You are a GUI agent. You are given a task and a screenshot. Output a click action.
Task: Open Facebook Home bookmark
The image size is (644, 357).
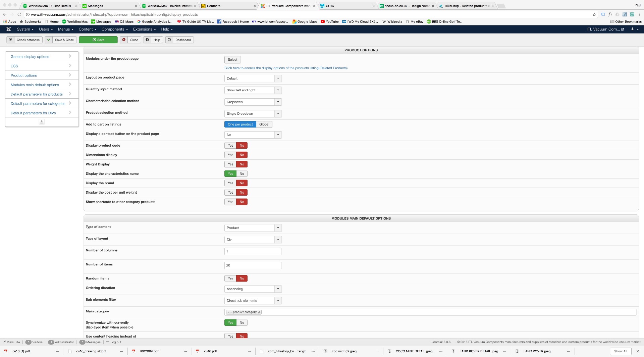point(233,21)
